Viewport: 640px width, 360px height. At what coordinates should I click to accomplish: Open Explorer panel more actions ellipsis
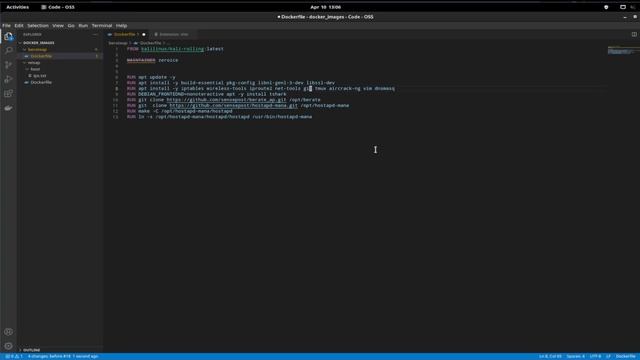(x=96, y=35)
